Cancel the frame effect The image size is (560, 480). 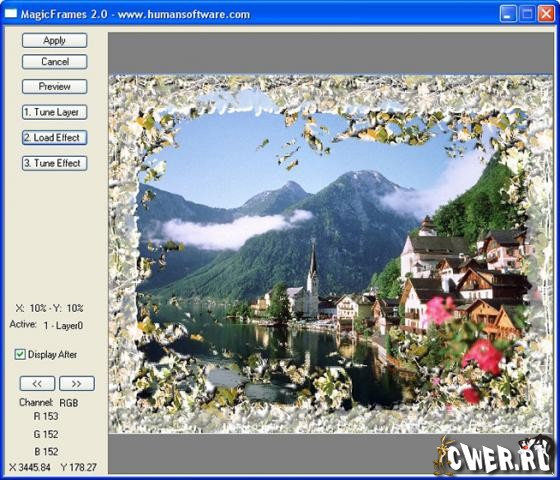tap(54, 62)
